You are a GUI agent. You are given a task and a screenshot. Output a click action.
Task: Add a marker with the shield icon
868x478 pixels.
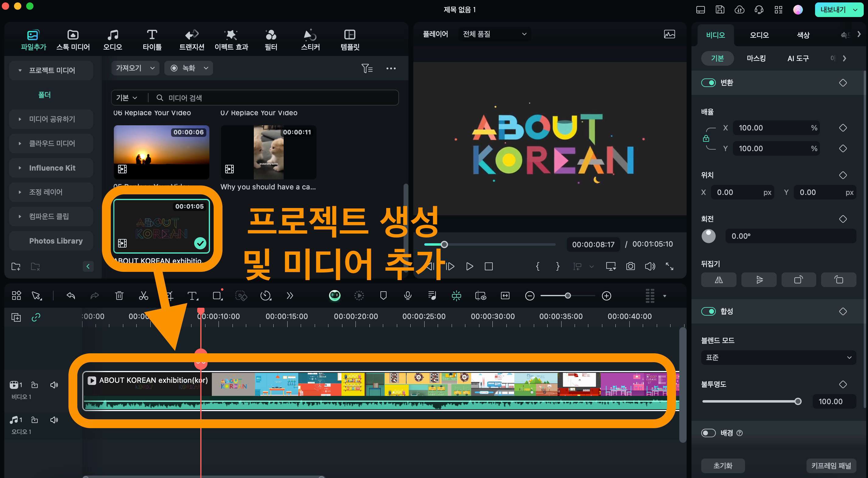pos(383,296)
